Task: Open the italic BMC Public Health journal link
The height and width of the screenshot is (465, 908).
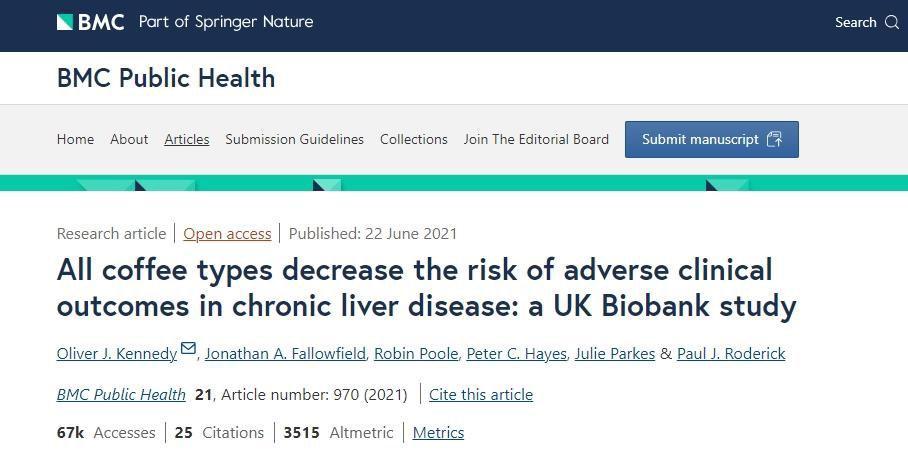Action: click(x=121, y=394)
